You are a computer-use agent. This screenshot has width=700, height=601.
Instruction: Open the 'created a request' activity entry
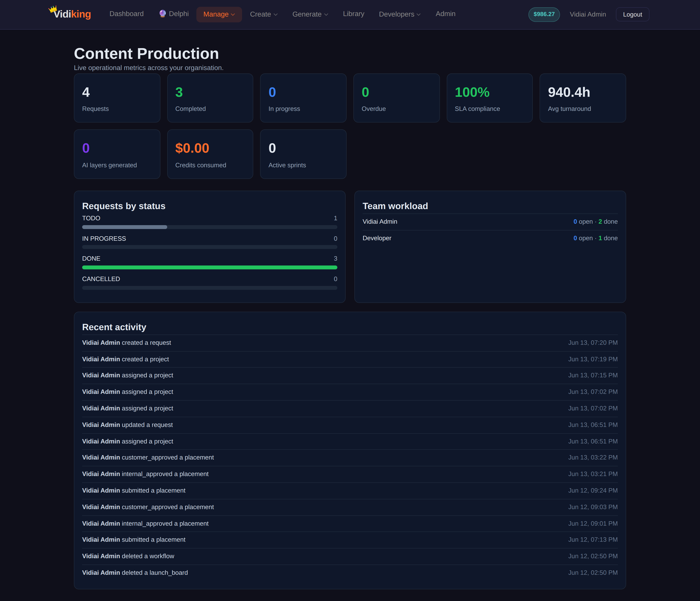pyautogui.click(x=350, y=343)
